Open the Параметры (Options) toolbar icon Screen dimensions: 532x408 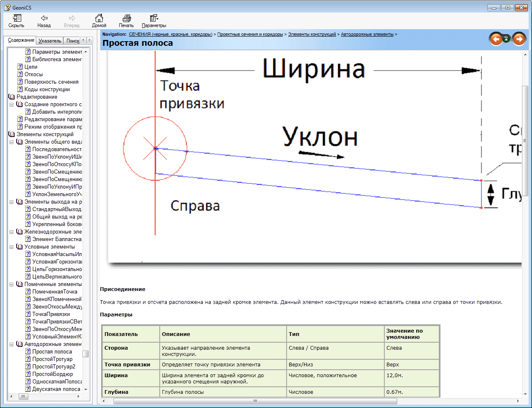click(x=153, y=18)
